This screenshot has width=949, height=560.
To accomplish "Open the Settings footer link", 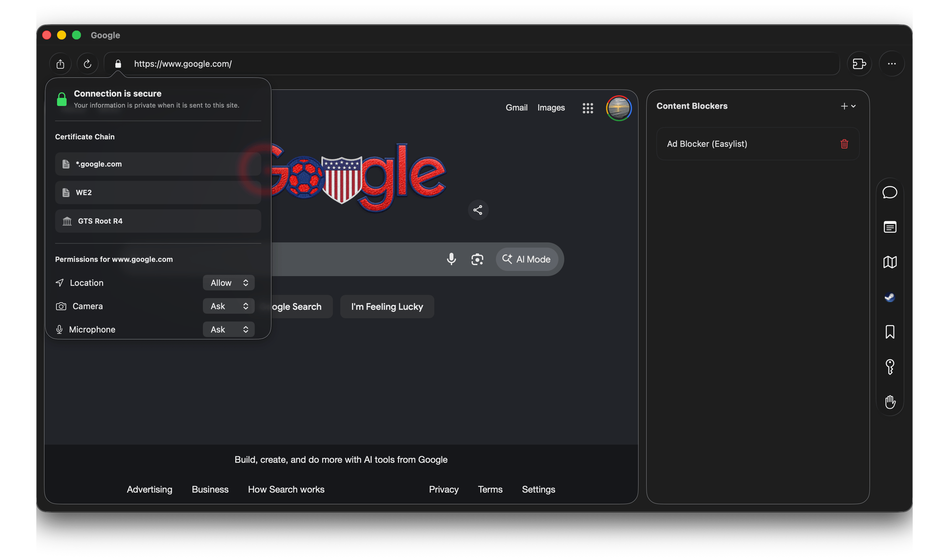I will click(x=538, y=489).
